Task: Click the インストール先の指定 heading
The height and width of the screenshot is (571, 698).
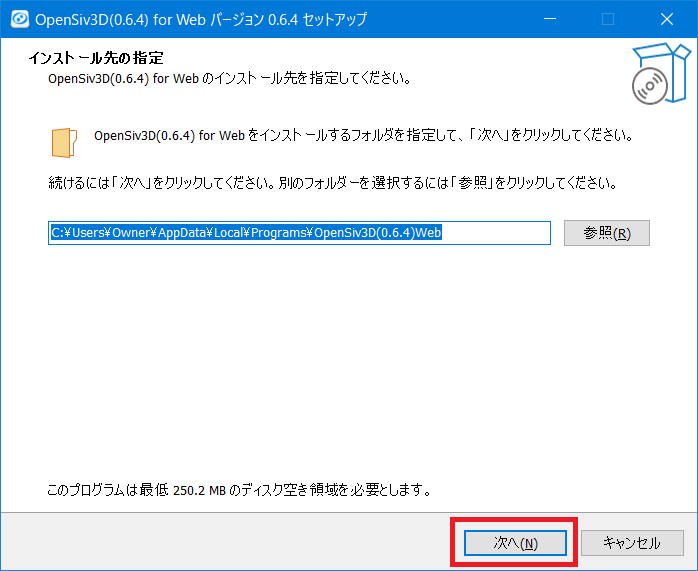Action: [x=96, y=58]
